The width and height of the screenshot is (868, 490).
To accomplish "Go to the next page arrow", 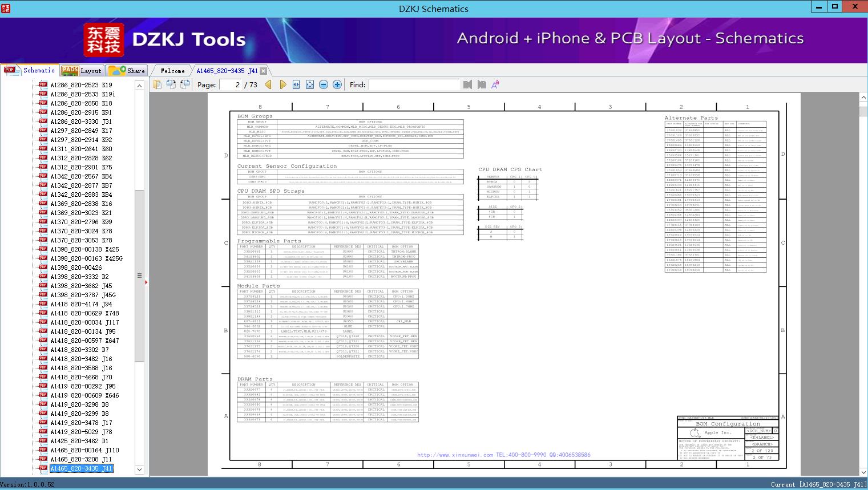I will pyautogui.click(x=282, y=84).
